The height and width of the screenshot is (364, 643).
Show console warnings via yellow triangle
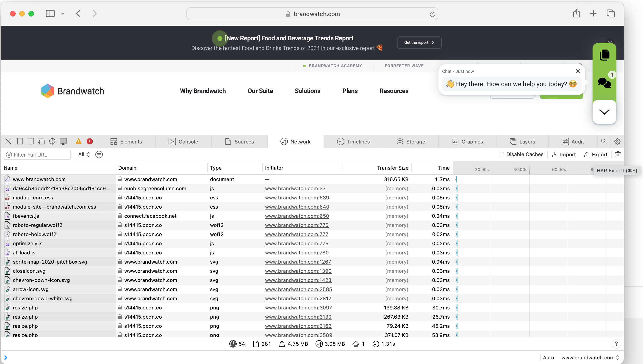pyautogui.click(x=78, y=141)
